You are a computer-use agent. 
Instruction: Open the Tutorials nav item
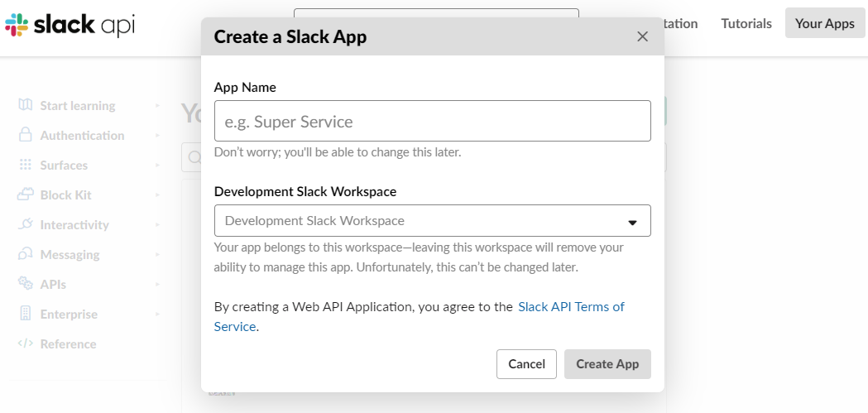(x=746, y=23)
